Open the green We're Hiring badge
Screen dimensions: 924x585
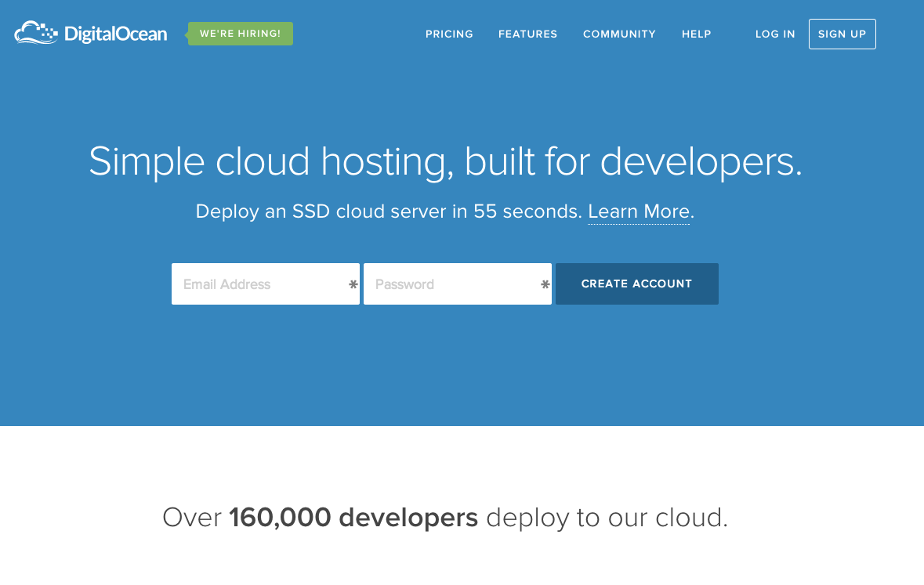pyautogui.click(x=241, y=34)
